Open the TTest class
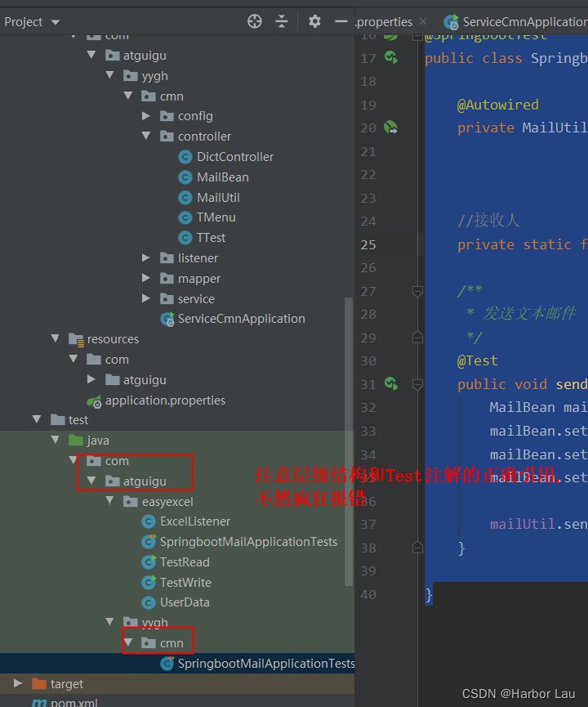This screenshot has height=707, width=588. click(211, 238)
